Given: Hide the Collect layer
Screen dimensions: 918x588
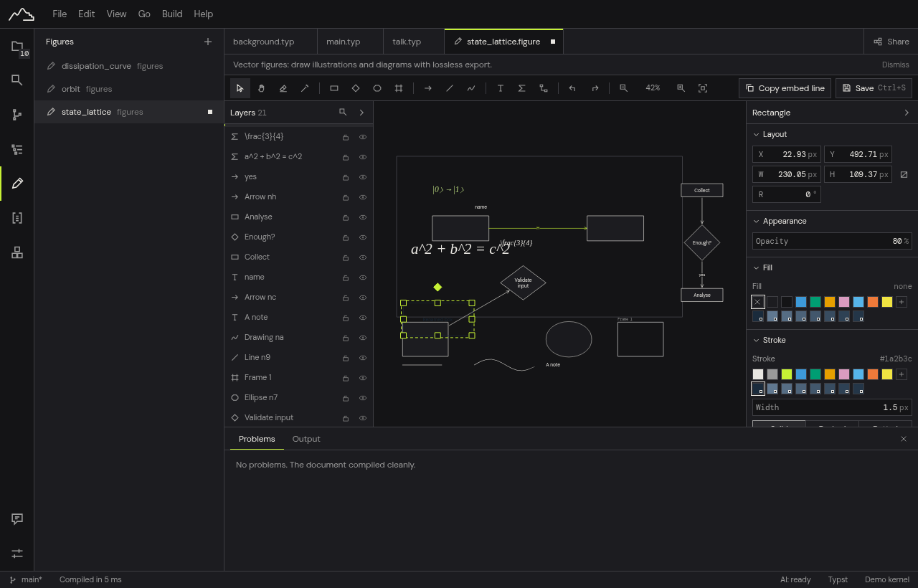Looking at the screenshot, I should pos(363,257).
